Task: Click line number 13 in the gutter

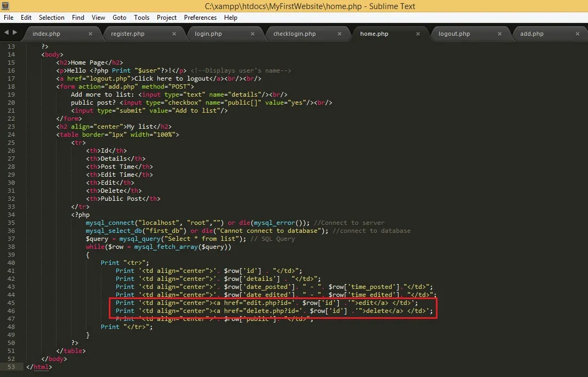Action: [x=11, y=46]
